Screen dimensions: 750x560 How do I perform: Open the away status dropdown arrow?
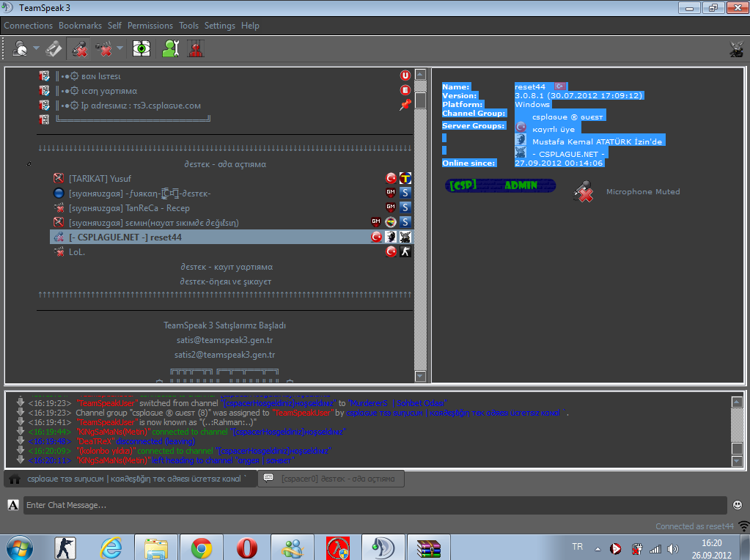(36, 49)
